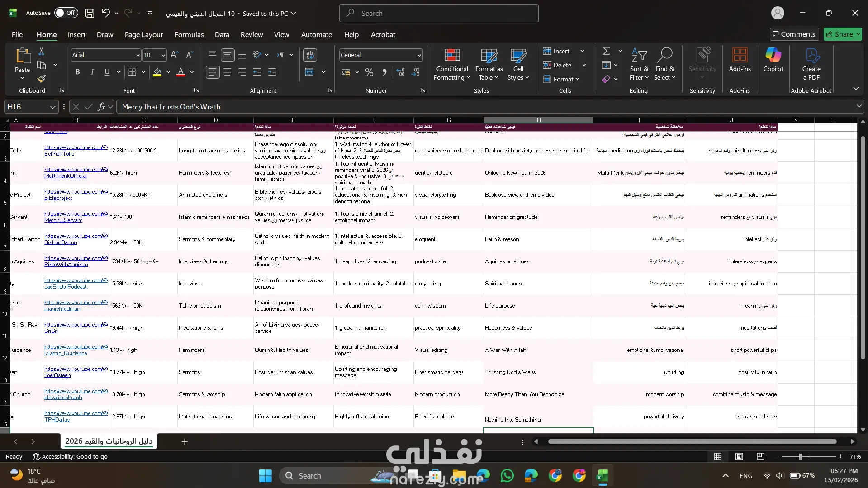Image resolution: width=868 pixels, height=488 pixels.
Task: Click the Cut scissors icon
Action: coord(41,51)
